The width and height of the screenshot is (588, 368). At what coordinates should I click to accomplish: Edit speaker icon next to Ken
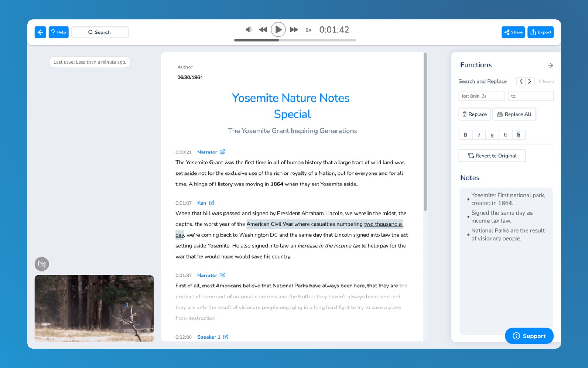click(x=212, y=202)
